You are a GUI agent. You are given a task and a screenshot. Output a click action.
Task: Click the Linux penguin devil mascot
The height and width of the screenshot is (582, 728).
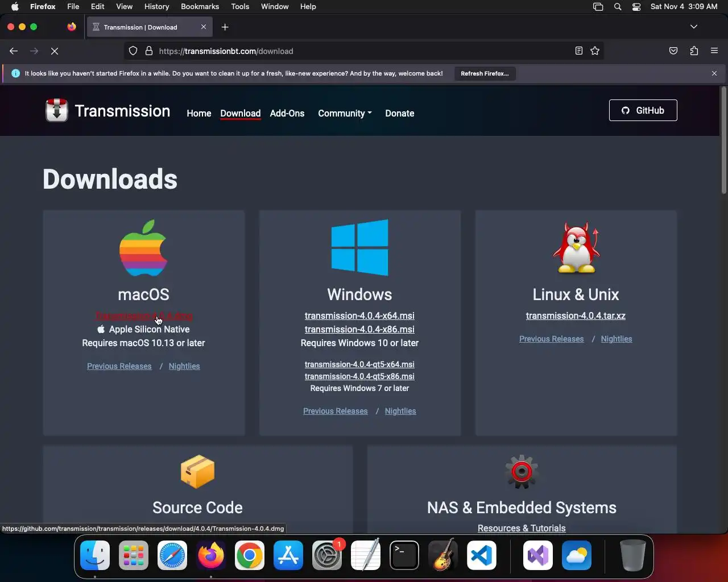(576, 248)
